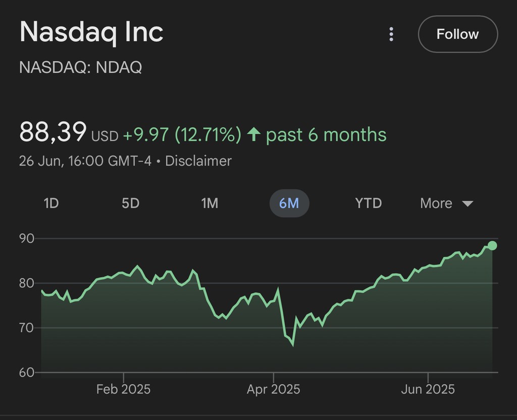Open the Disclaimer link
This screenshot has width=517, height=420.
tap(198, 161)
